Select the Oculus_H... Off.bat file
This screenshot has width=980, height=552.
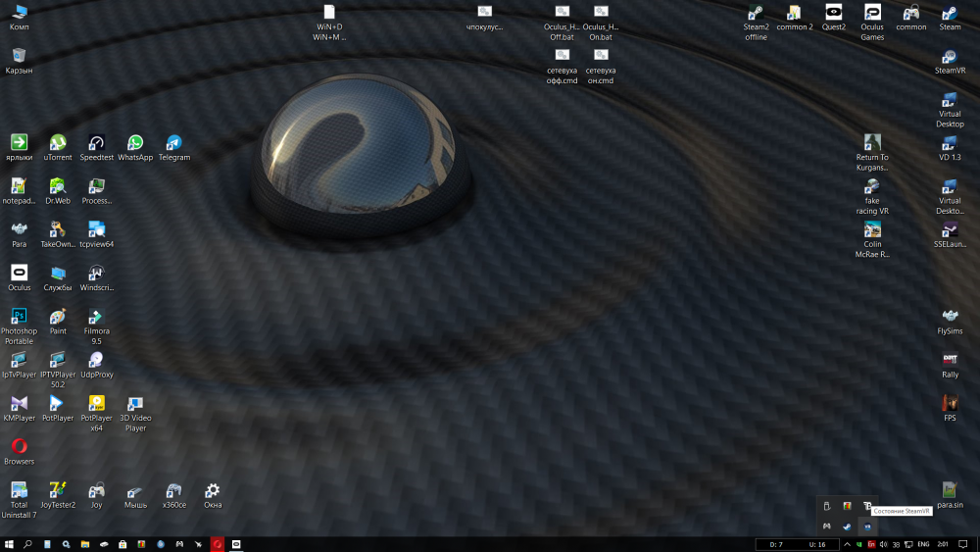coord(562,23)
